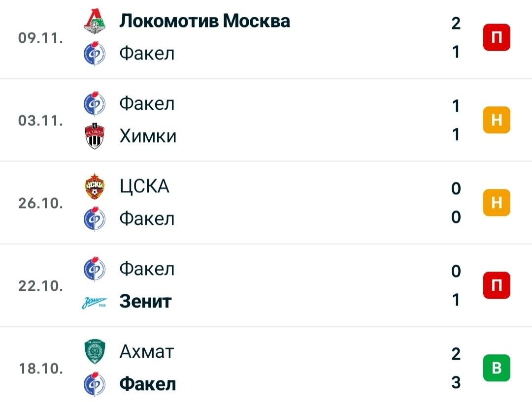Screen dimensions: 532x402
Task: Open the bold Зенит team name
Action: [145, 301]
